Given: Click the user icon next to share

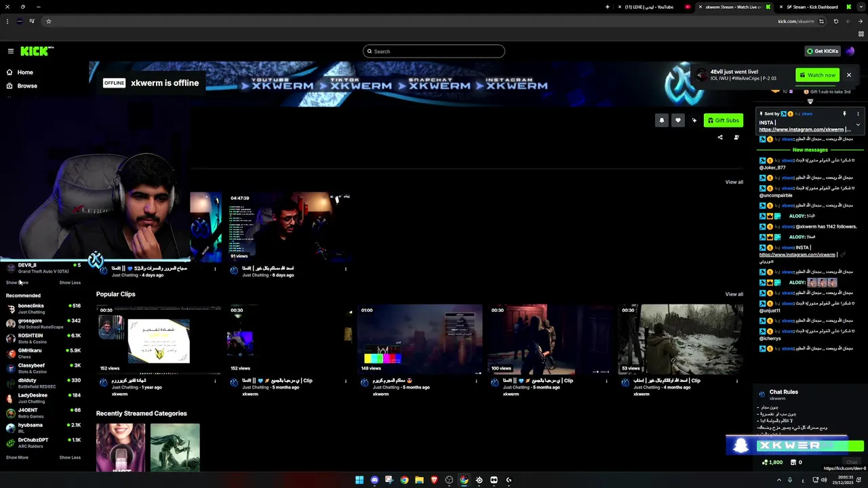Looking at the screenshot, I should pos(736,138).
